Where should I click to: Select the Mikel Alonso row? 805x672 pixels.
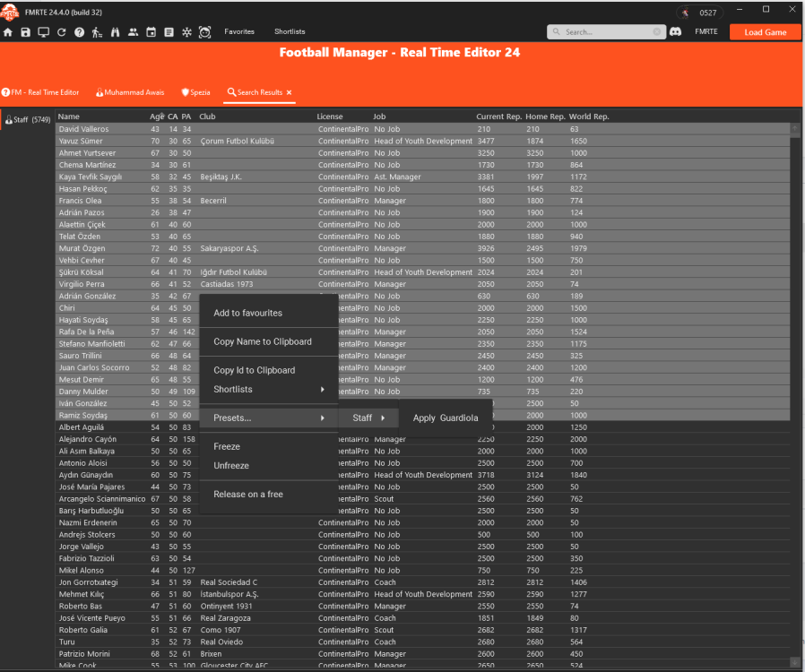[422, 571]
